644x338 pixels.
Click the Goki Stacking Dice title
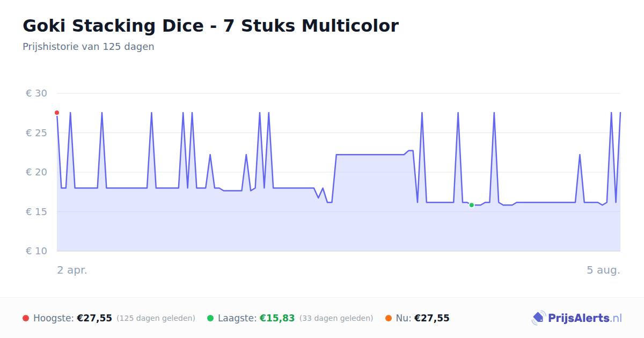tap(210, 26)
